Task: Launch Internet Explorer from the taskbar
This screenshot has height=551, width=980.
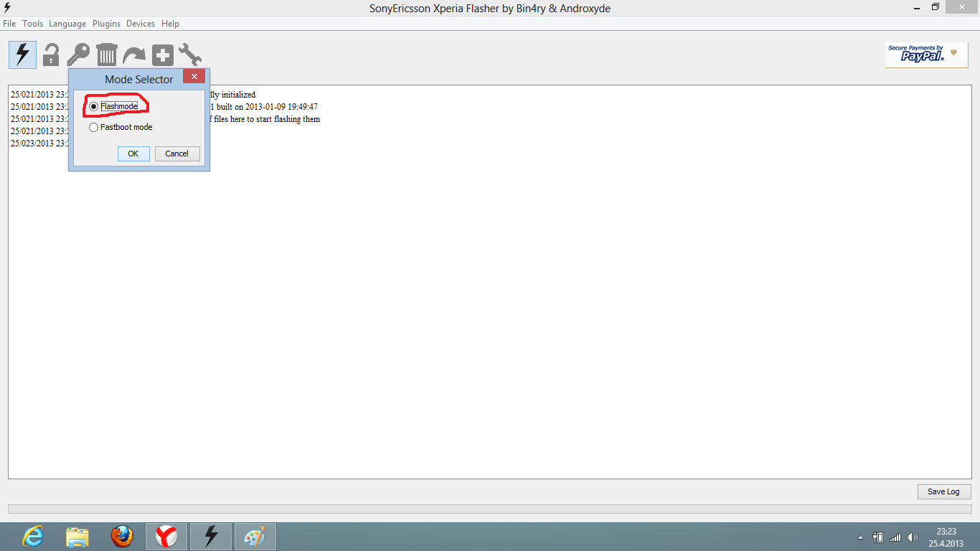Action: [33, 537]
